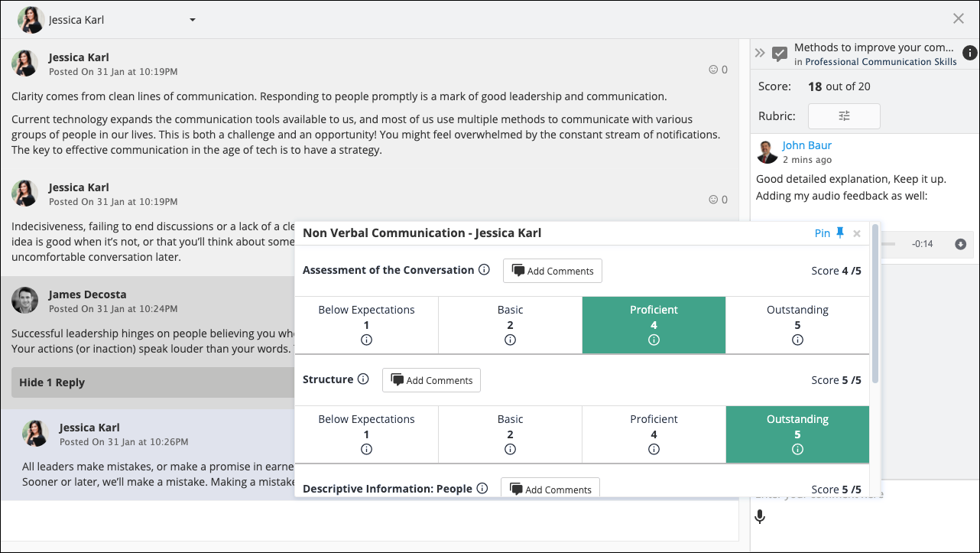Click the '2 mins ago' comment timestamp
The width and height of the screenshot is (980, 553).
click(807, 160)
